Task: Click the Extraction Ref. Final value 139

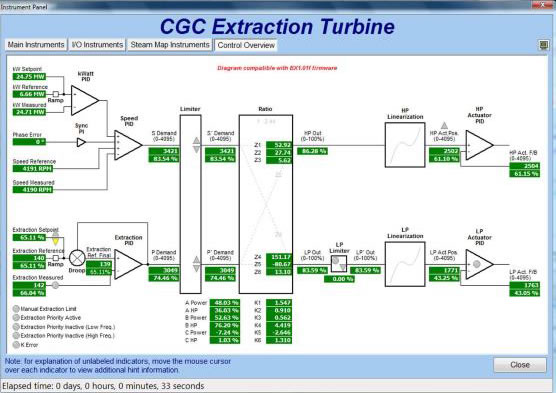Action: click(99, 264)
